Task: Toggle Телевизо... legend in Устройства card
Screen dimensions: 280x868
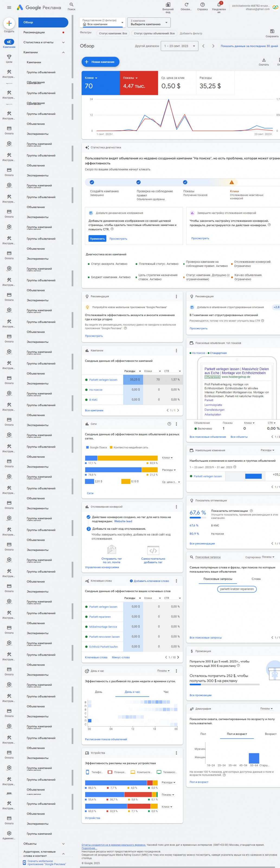Action: click(x=167, y=772)
